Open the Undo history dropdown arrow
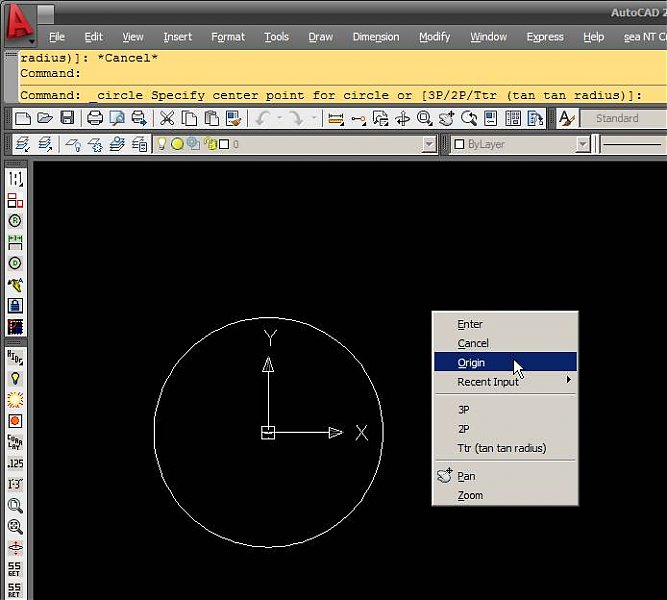The height and width of the screenshot is (600, 667). point(279,118)
